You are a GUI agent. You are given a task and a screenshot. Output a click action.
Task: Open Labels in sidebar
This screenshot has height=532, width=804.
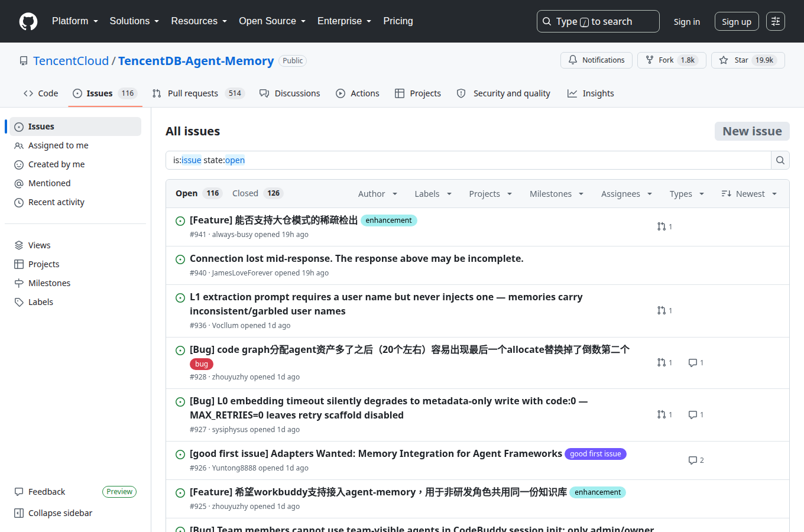point(75,302)
